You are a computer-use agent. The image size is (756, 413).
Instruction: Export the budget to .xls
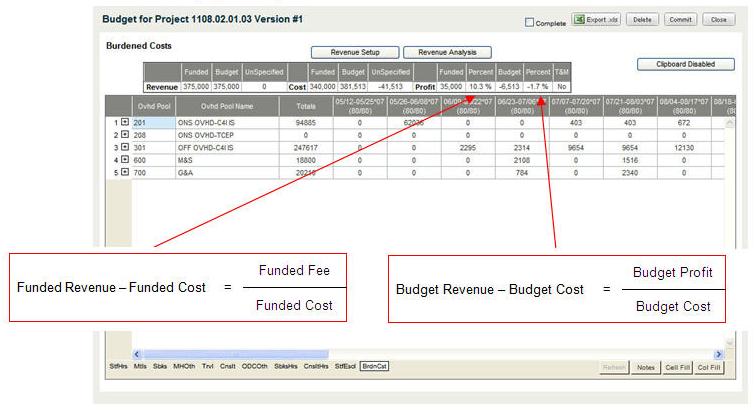[x=597, y=20]
